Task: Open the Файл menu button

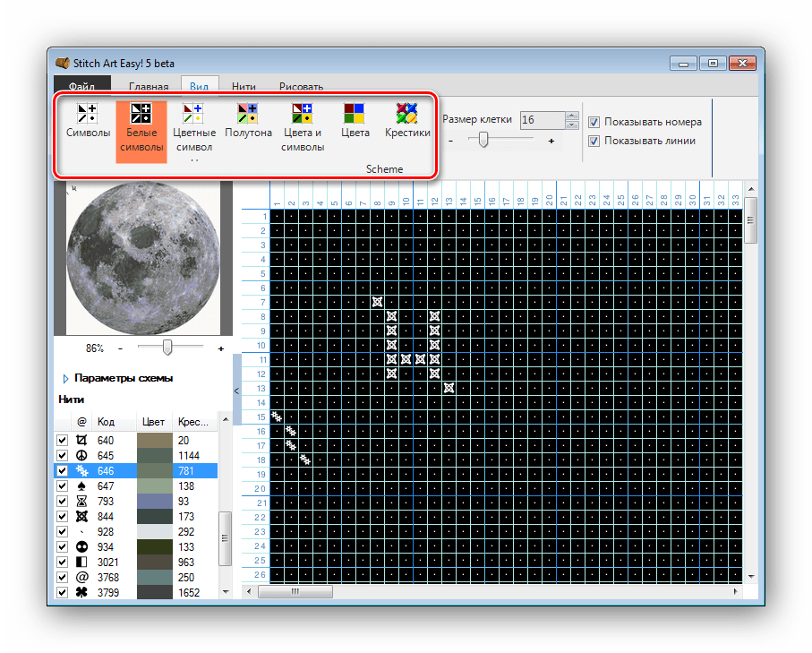Action: tap(82, 87)
